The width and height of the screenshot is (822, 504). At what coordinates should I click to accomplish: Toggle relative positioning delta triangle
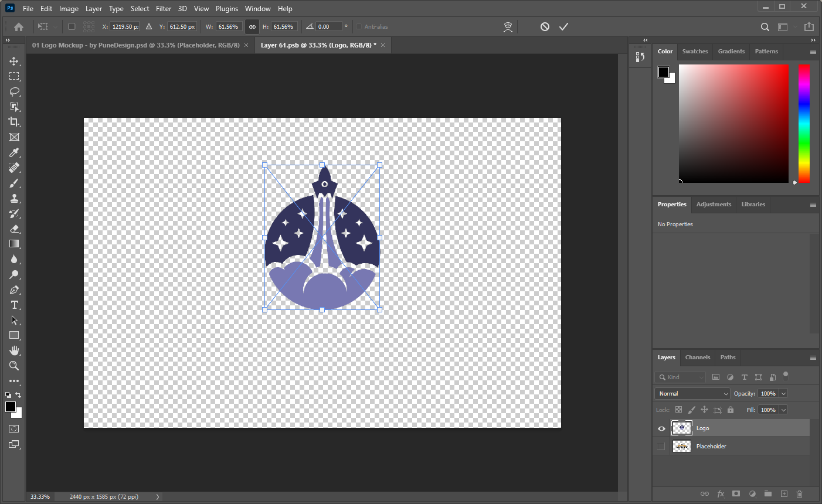point(149,26)
